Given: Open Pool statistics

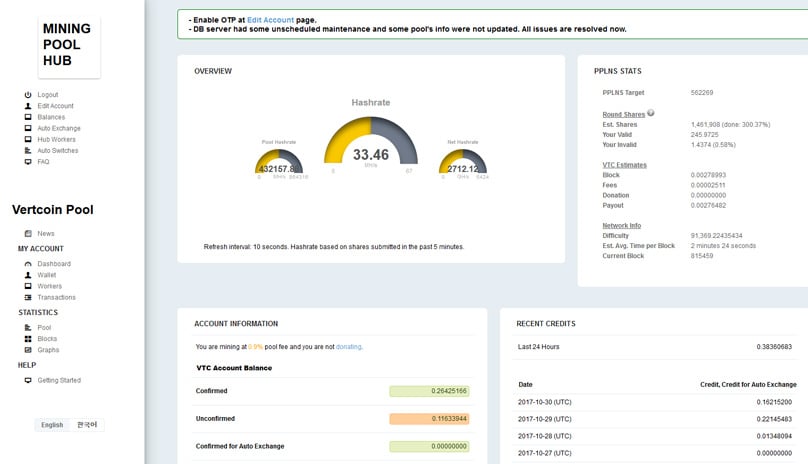Looking at the screenshot, I should [44, 327].
